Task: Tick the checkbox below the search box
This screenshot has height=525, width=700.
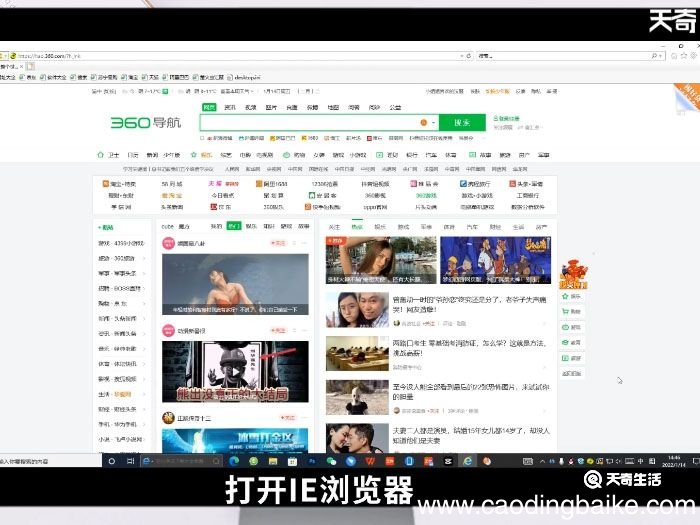Action: coord(202,138)
